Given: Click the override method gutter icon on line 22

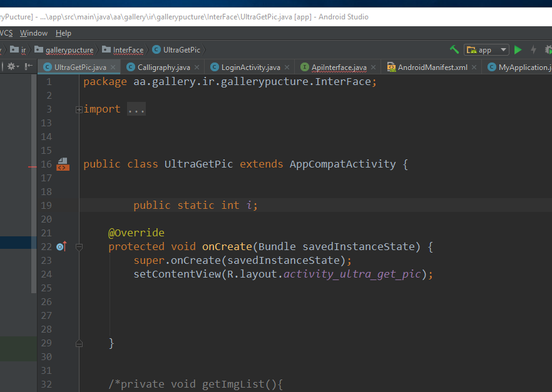Looking at the screenshot, I should point(61,247).
